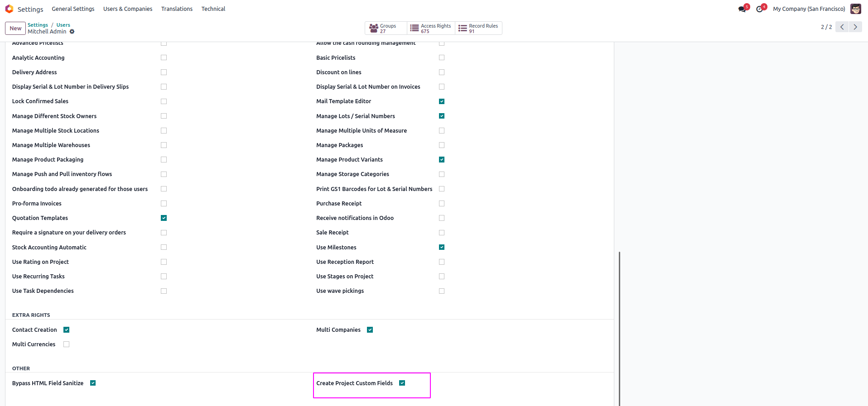This screenshot has width=868, height=406.
Task: Enable the Analytic Accounting checkbox
Action: pyautogui.click(x=164, y=57)
